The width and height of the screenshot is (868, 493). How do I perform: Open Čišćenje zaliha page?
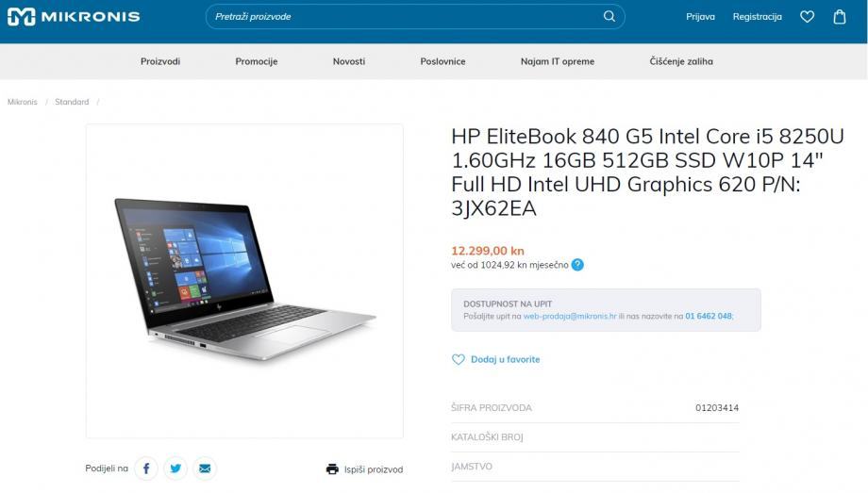[681, 61]
